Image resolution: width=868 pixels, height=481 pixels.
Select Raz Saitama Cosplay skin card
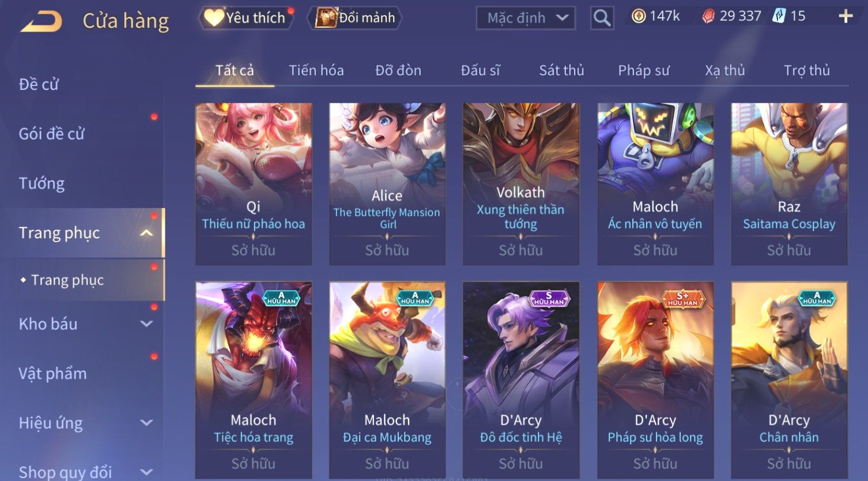[789, 184]
